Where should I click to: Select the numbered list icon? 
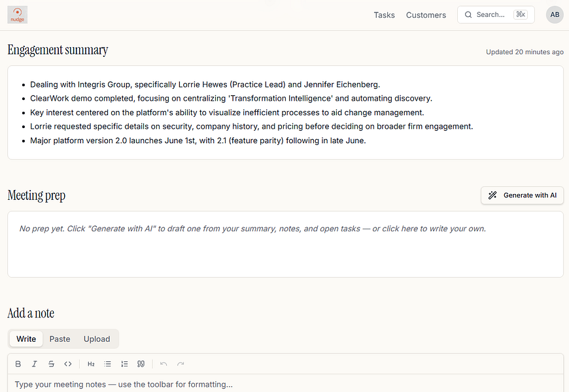pyautogui.click(x=124, y=364)
